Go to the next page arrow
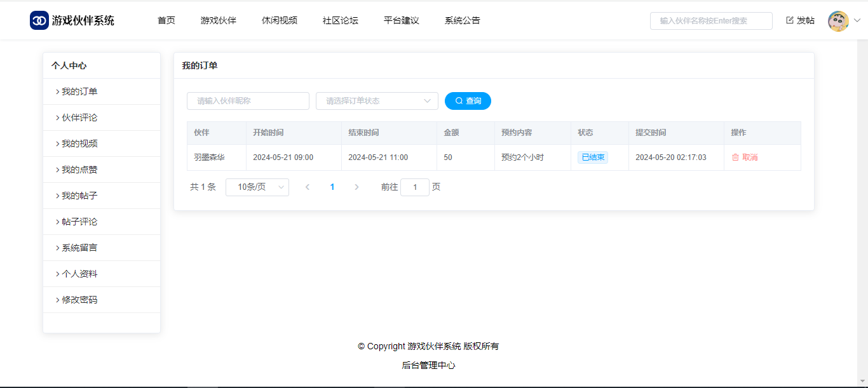 [356, 187]
